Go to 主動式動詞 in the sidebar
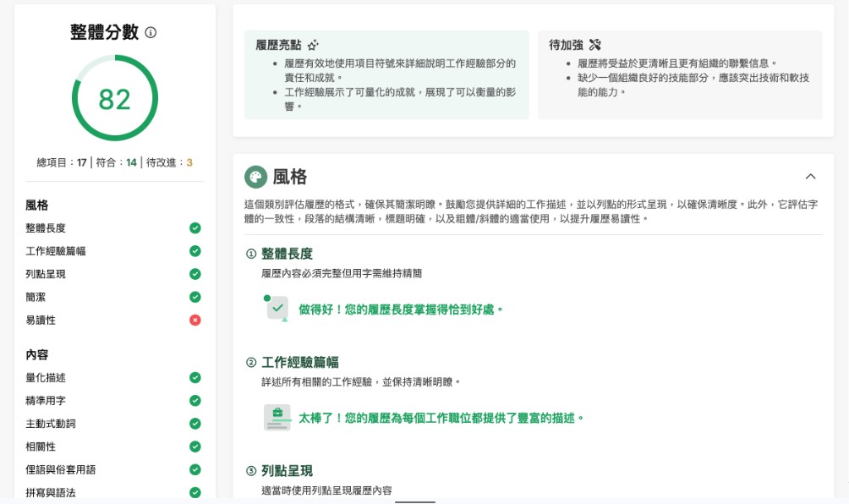This screenshot has width=849, height=504. 51,424
